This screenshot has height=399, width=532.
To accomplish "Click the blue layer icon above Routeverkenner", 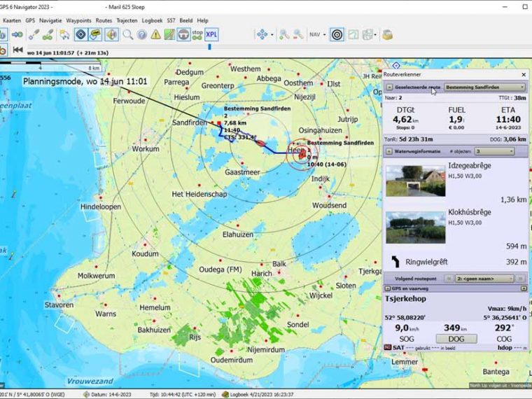I will click(x=396, y=65).
